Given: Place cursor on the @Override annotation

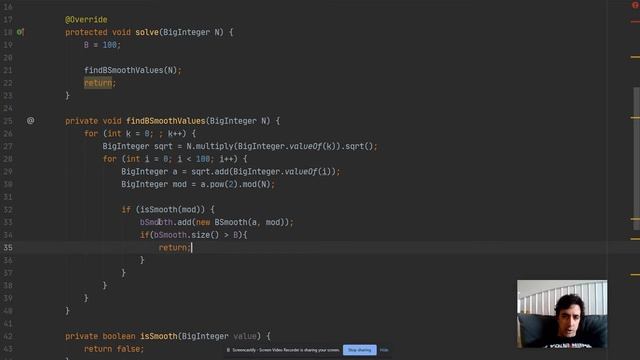Looking at the screenshot, I should (x=86, y=19).
